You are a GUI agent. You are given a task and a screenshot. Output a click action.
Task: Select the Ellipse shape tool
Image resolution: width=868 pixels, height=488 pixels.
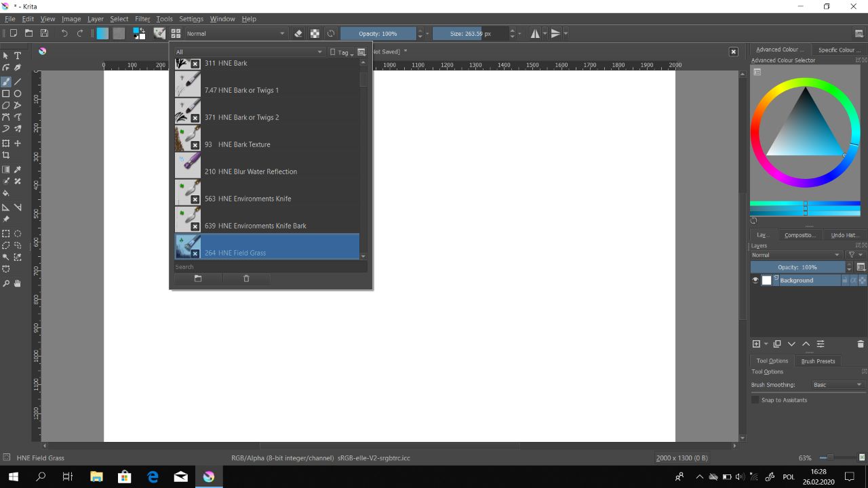(18, 94)
